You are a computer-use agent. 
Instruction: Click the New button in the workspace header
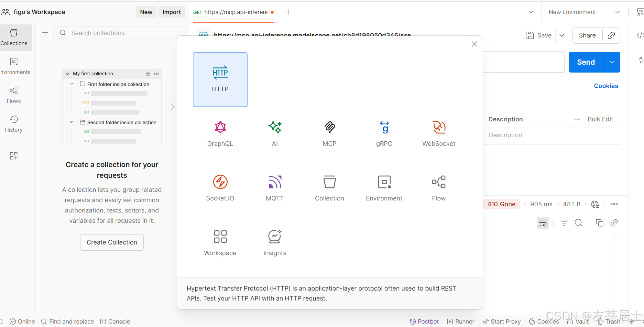(x=146, y=12)
